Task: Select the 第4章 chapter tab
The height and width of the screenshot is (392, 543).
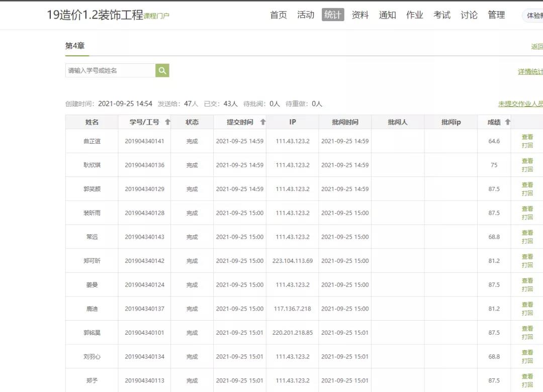Action: point(75,46)
